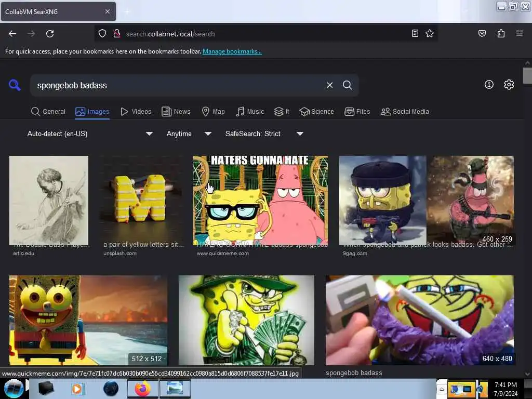
Task: Click the spongebob badass search field
Action: (177, 85)
